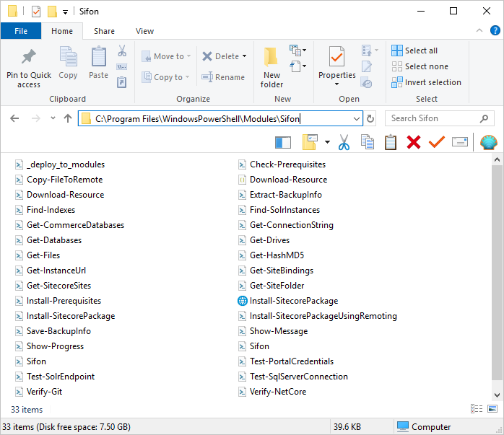504x435 pixels.
Task: Switch to the Share tab
Action: [104, 31]
